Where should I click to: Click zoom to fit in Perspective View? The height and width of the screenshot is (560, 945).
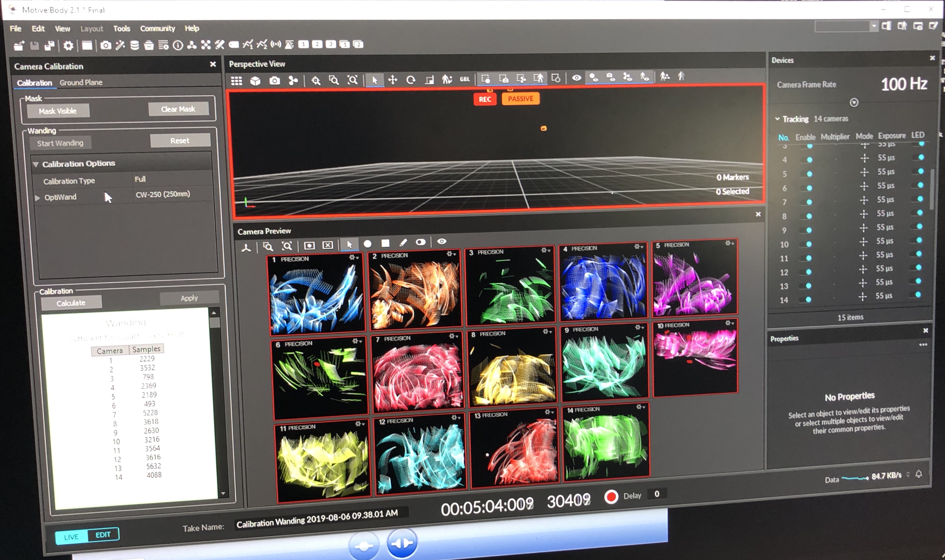coord(352,80)
